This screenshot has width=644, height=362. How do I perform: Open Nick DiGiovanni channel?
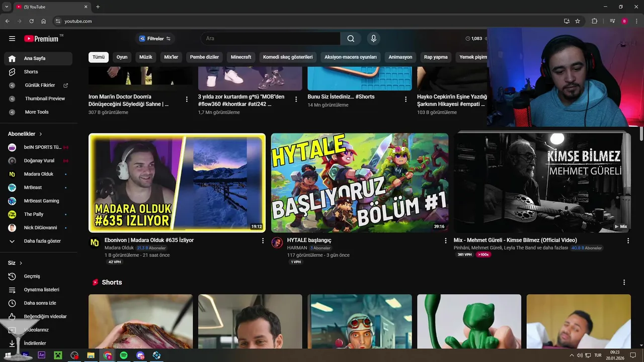click(x=38, y=228)
